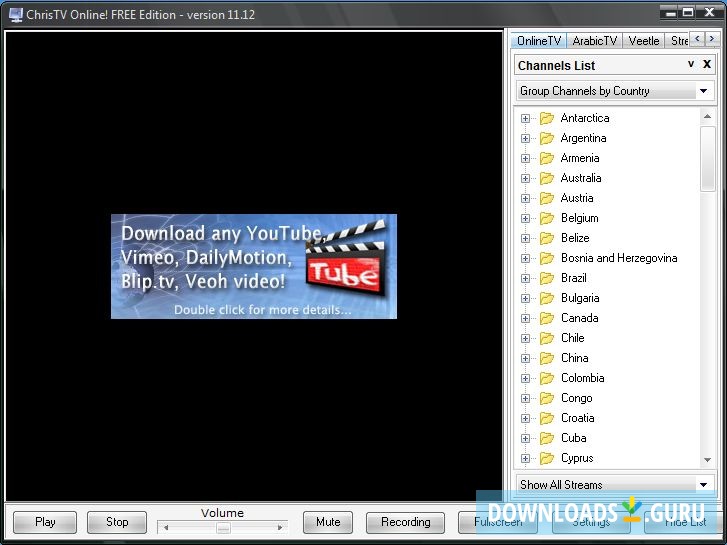
Task: Click the volume increase right arrow
Action: [280, 527]
